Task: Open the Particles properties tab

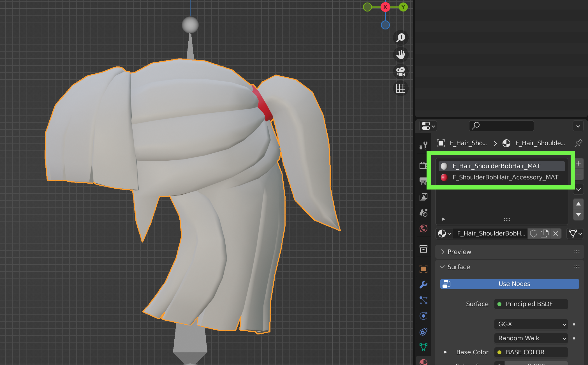Action: coord(423,300)
